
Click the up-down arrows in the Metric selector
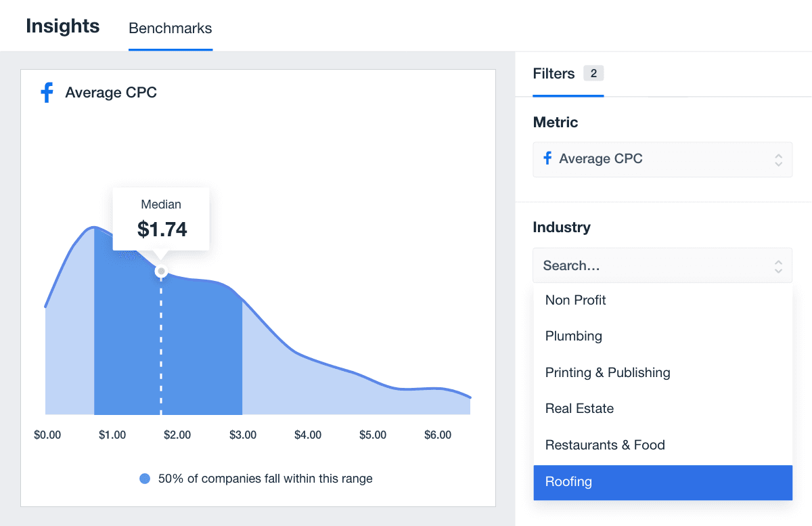[778, 160]
